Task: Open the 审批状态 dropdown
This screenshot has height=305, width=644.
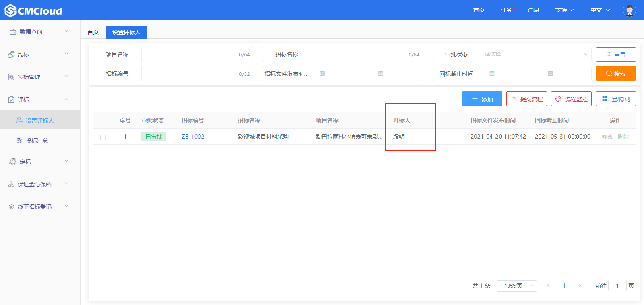Action: (536, 54)
